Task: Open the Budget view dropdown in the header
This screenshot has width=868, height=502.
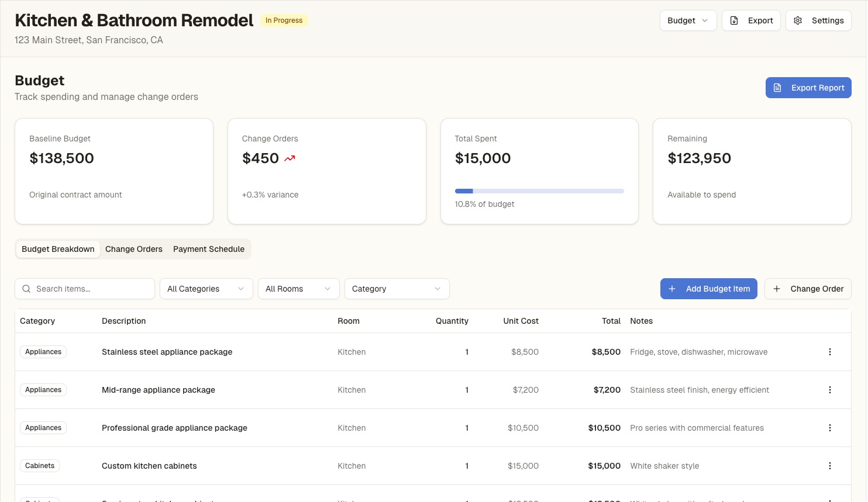Action: pos(688,20)
